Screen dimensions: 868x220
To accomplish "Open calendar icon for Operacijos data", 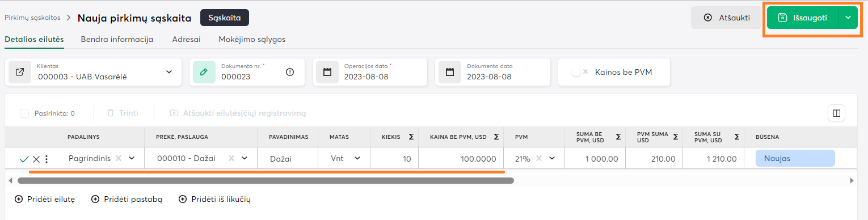I will [327, 72].
